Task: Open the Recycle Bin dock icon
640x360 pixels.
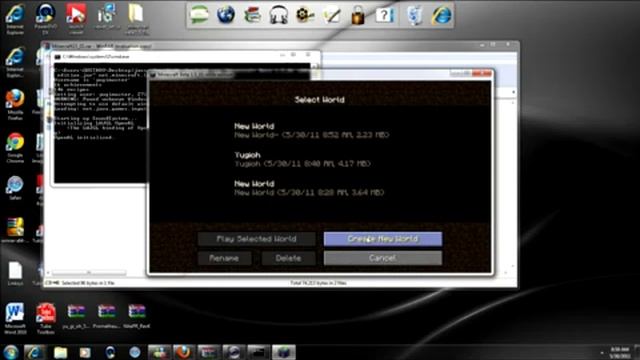Action: point(414,16)
